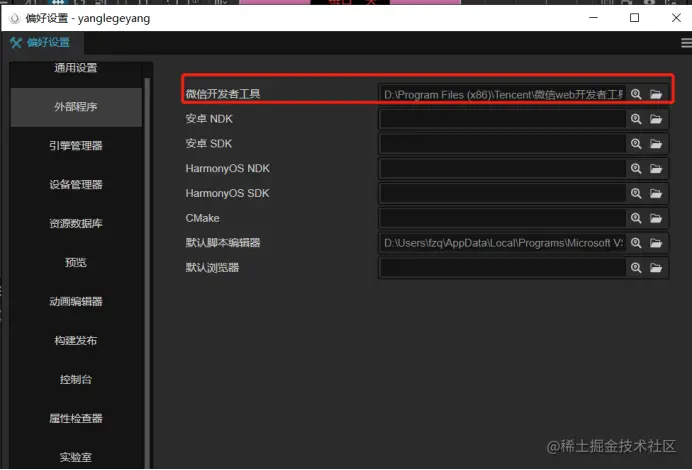Click the HarmonyOS SDK path field
This screenshot has height=470, width=692.
503,193
